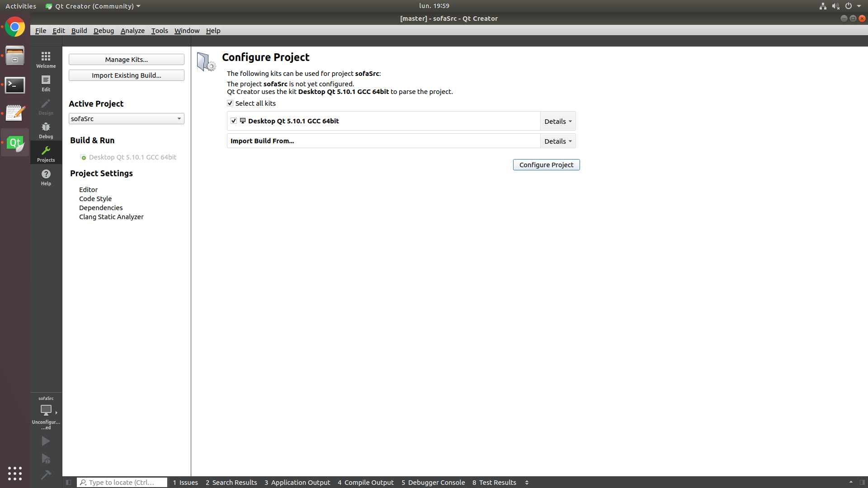Open Welcome mode in sidebar
This screenshot has width=868, height=488.
[x=46, y=59]
